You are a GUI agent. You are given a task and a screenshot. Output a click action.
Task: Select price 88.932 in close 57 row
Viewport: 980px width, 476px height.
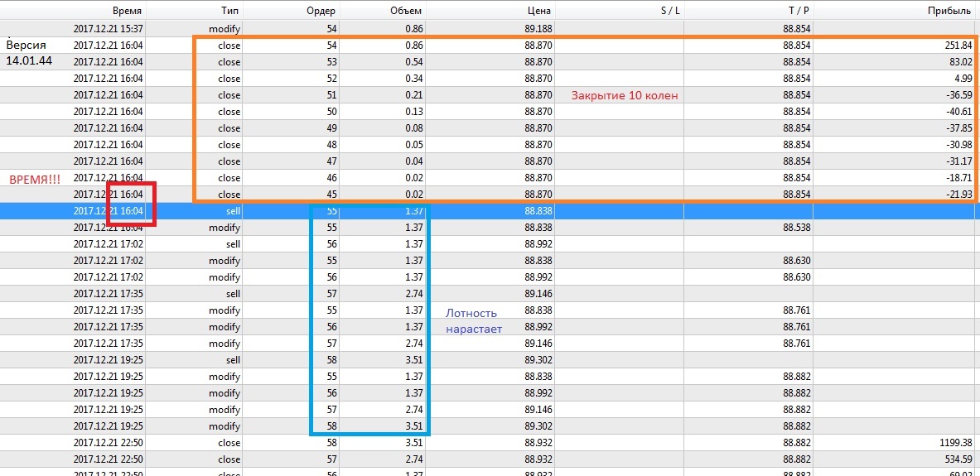click(538, 459)
